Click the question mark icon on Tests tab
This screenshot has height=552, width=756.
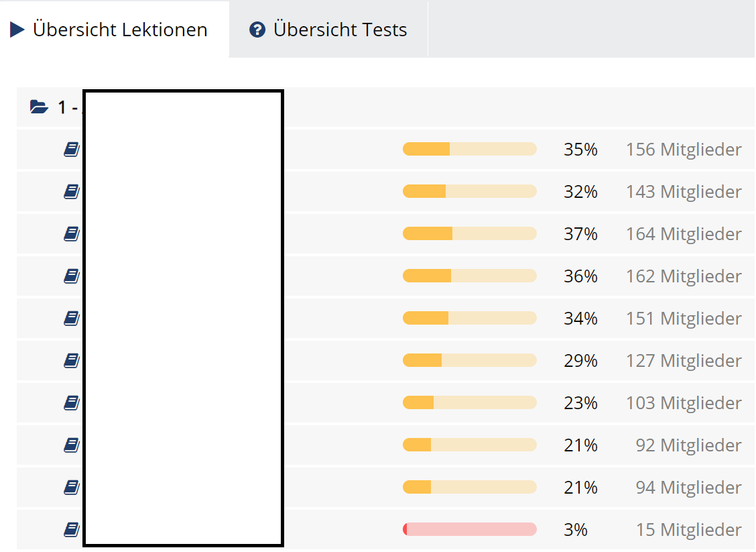pos(257,30)
